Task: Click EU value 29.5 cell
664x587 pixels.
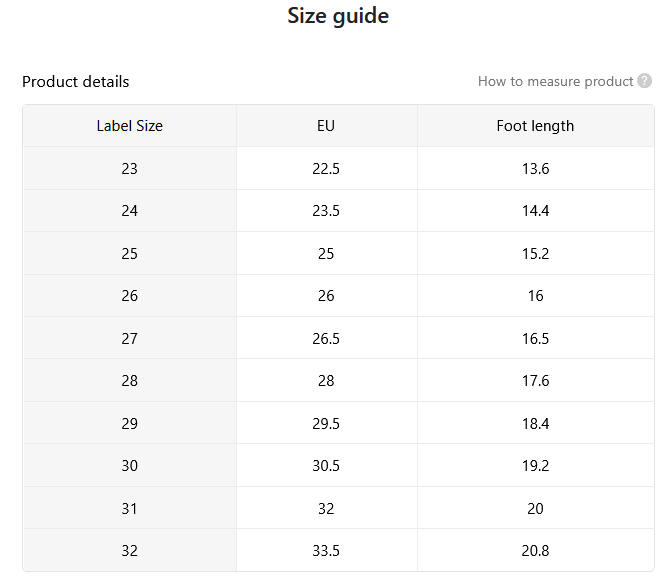Action: tap(326, 423)
